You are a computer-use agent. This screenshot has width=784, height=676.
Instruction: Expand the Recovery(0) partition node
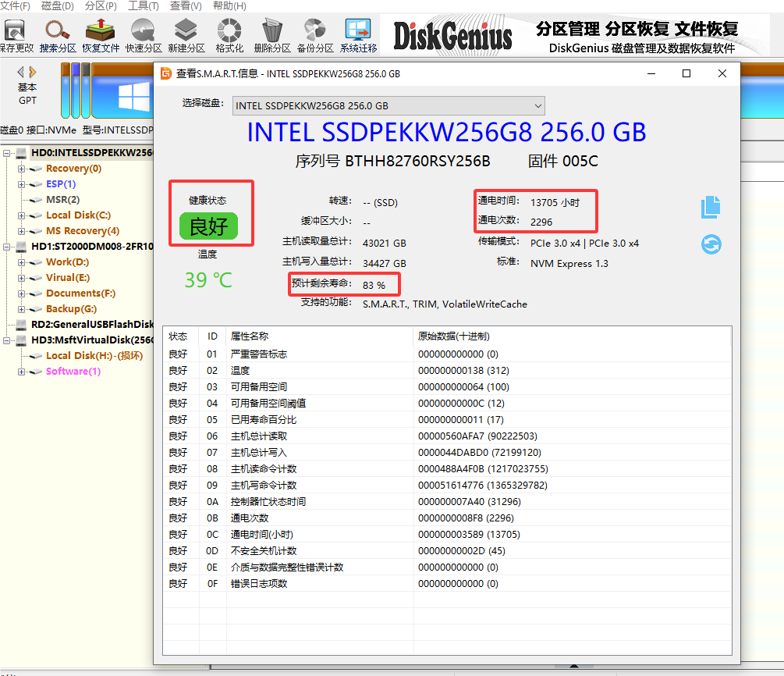[x=22, y=169]
